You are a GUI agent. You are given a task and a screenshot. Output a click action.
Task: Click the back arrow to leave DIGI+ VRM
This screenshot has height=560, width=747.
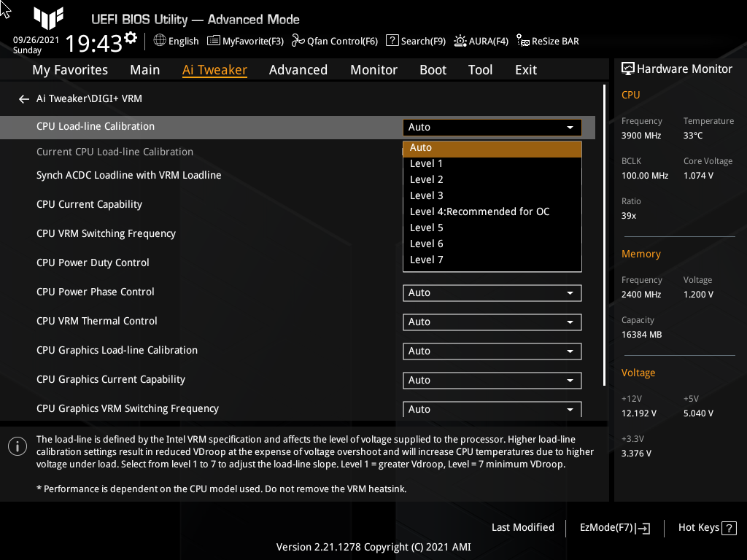point(23,98)
